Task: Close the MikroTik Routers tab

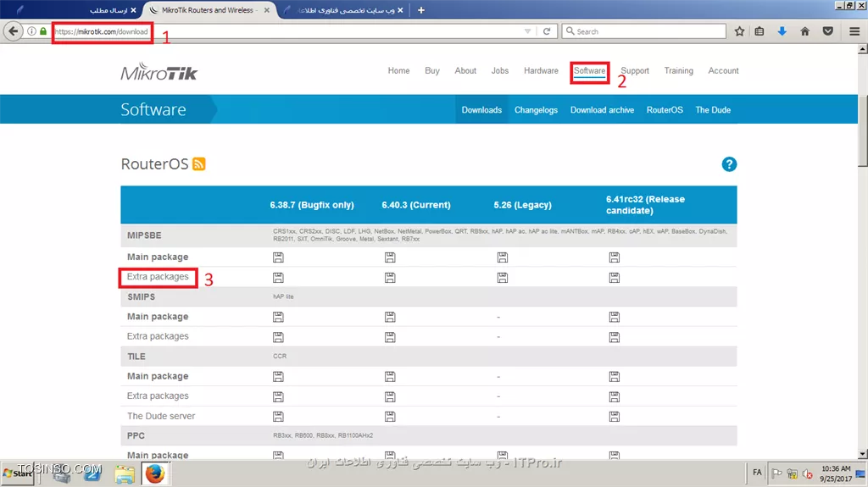Action: tap(267, 10)
